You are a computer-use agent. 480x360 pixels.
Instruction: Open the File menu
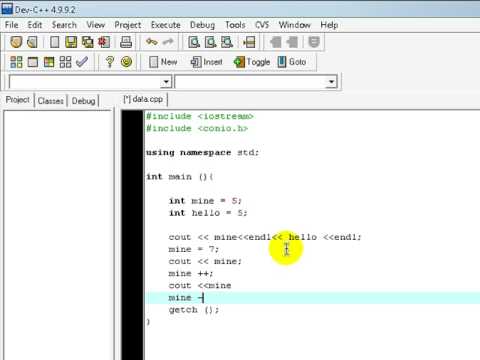12,25
